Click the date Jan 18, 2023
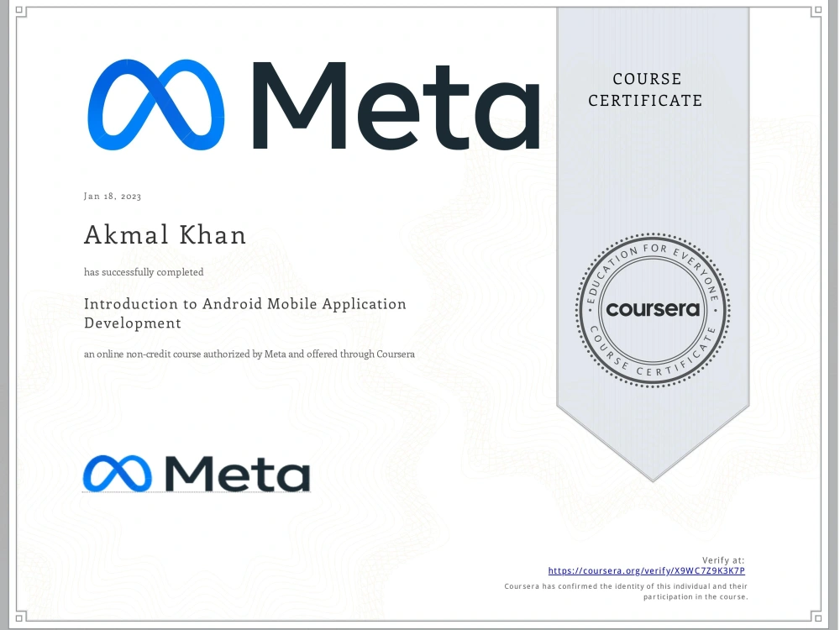The height and width of the screenshot is (630, 840). click(113, 196)
